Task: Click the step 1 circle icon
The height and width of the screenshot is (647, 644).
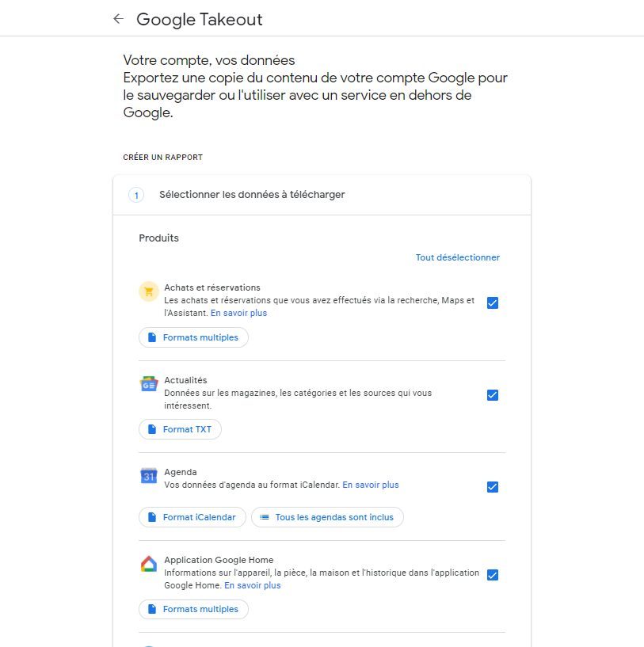Action: (x=136, y=195)
